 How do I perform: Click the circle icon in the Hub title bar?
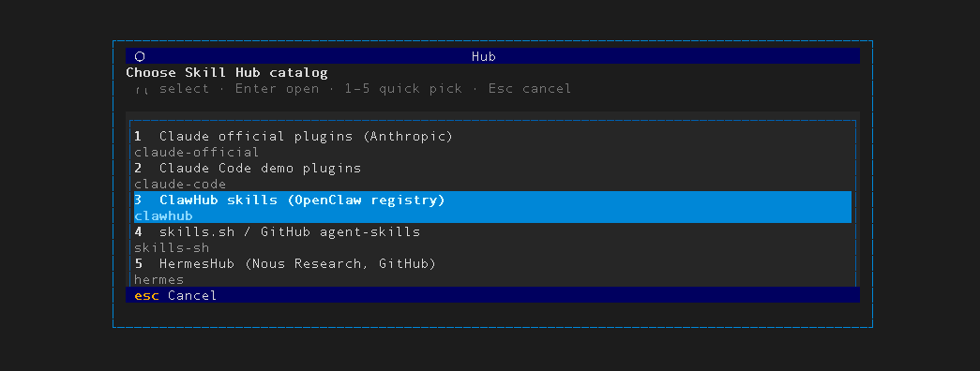(140, 56)
